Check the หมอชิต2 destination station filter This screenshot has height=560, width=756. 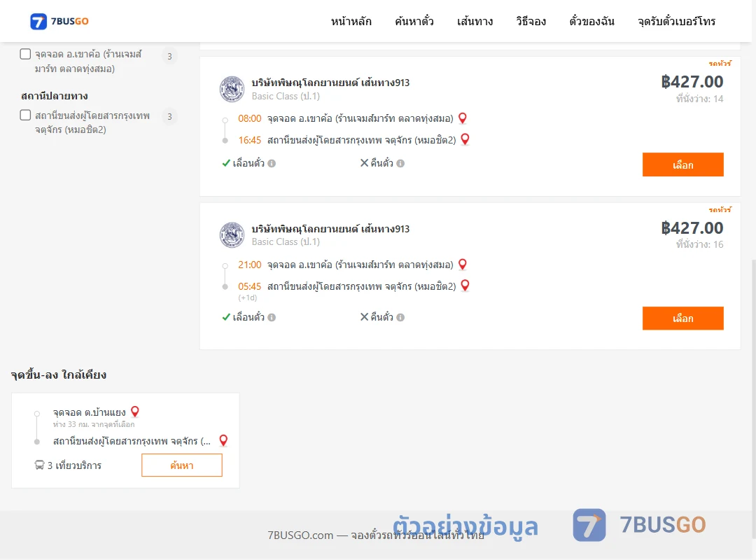point(25,115)
